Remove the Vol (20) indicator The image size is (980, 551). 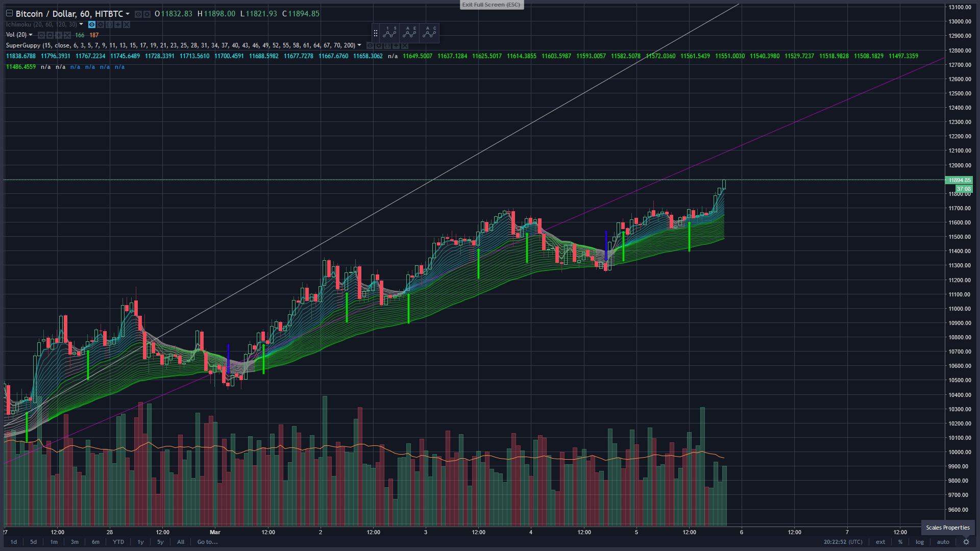click(67, 35)
